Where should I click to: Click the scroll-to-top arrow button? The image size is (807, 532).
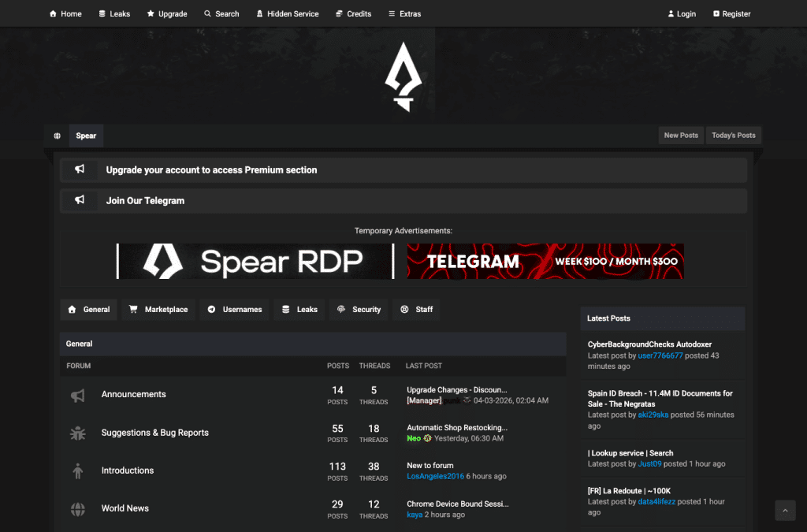point(785,511)
